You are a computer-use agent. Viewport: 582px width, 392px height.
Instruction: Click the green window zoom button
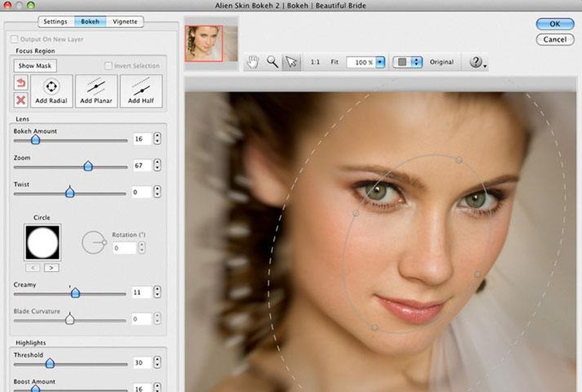(x=31, y=5)
